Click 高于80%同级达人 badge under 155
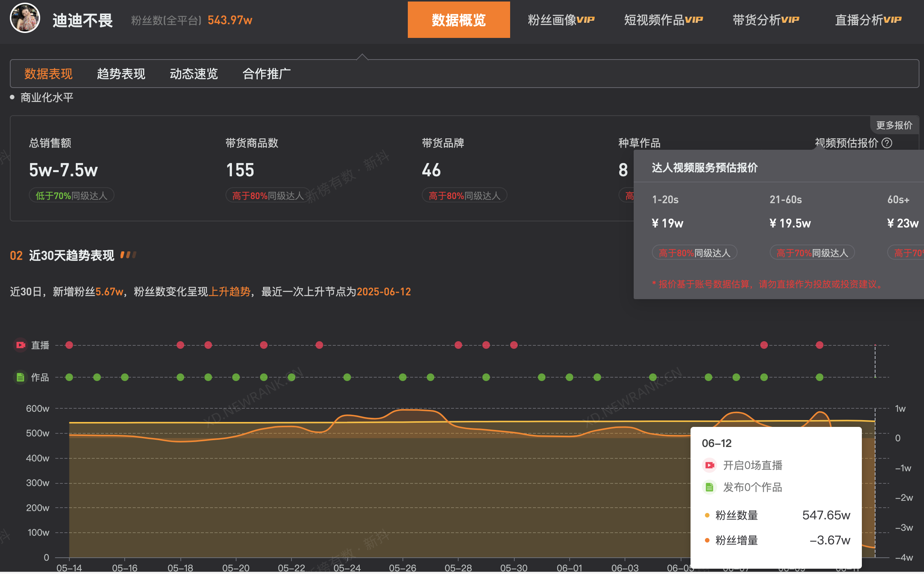 pos(268,196)
